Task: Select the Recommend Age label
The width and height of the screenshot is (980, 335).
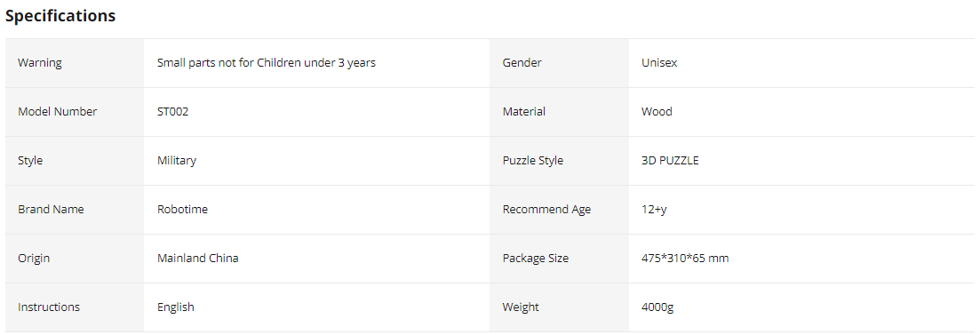Action: tap(547, 210)
